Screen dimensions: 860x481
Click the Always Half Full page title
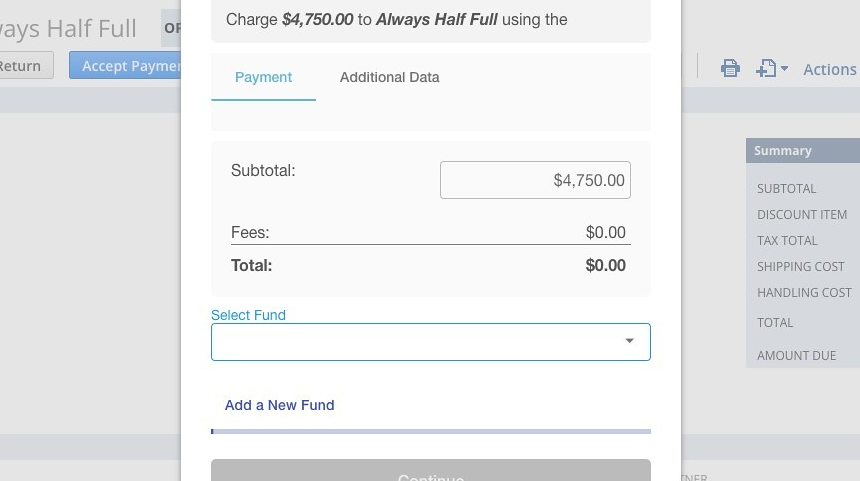[68, 29]
